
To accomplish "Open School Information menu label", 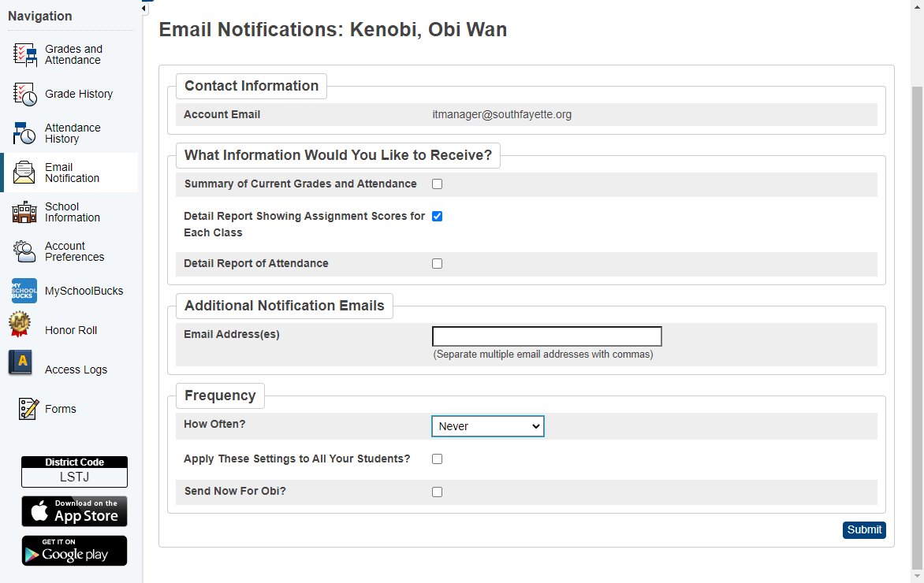I will click(x=73, y=212).
